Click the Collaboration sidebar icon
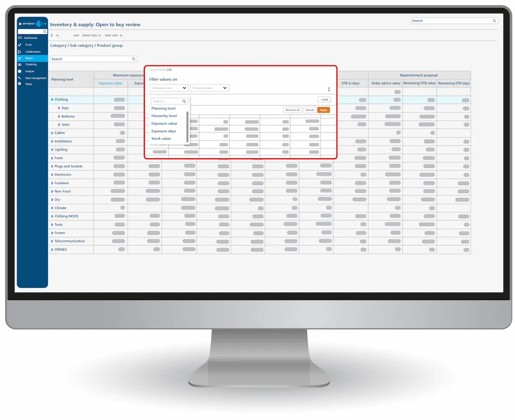Viewport: 515px width, 420px height. (20, 51)
